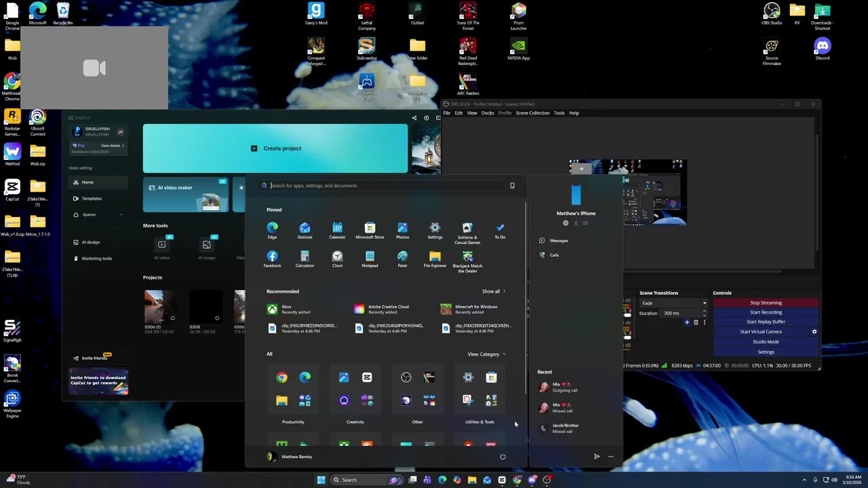Click Studio Mode in OBS

766,342
